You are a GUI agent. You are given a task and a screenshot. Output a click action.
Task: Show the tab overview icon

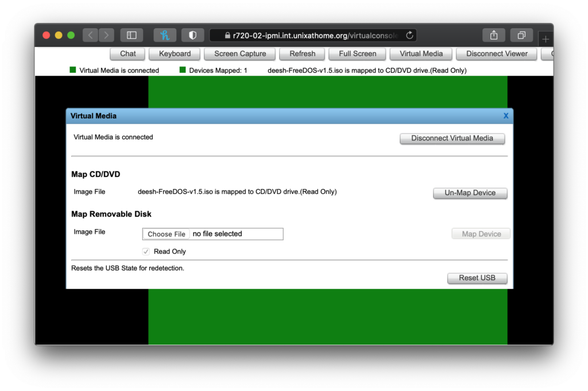pyautogui.click(x=521, y=35)
